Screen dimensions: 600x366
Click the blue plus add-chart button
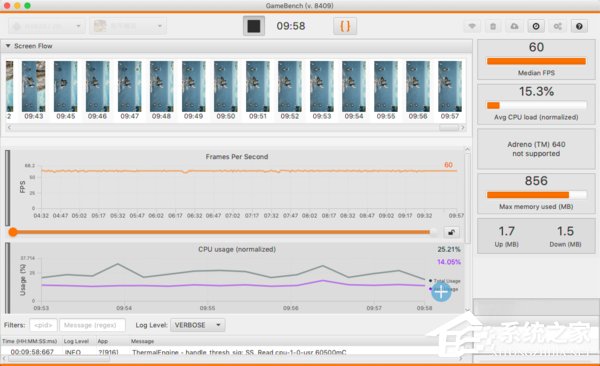click(x=441, y=292)
